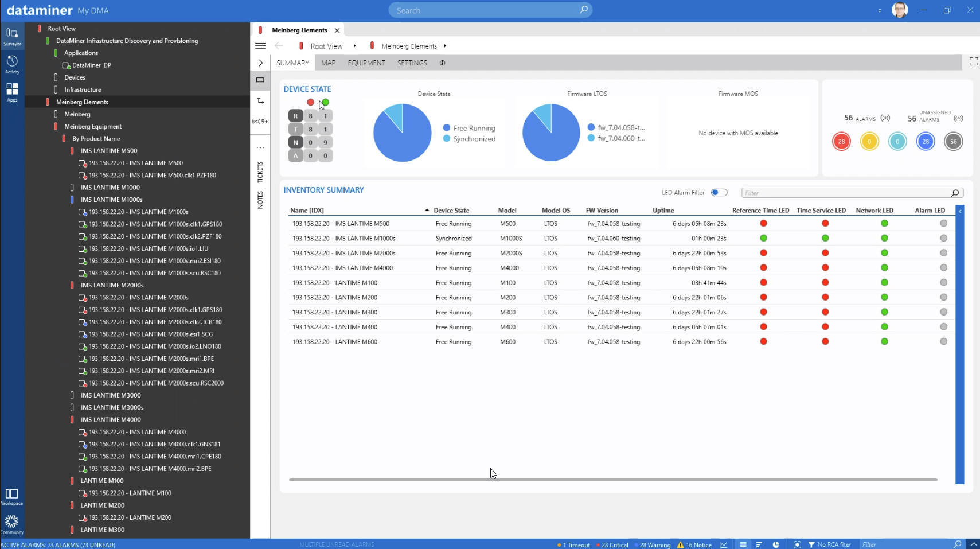
Task: Click Root View breadcrumb link
Action: pyautogui.click(x=326, y=46)
